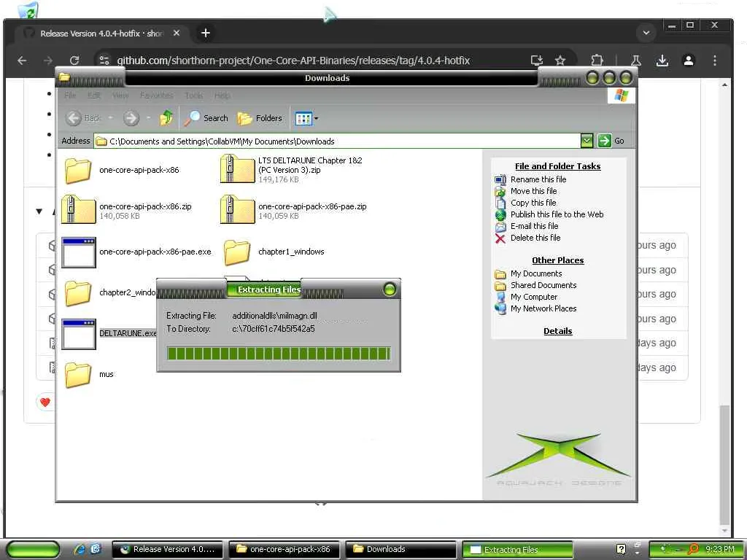Click the Forward arrow in Downloads window
This screenshot has width=747, height=560.
[131, 118]
